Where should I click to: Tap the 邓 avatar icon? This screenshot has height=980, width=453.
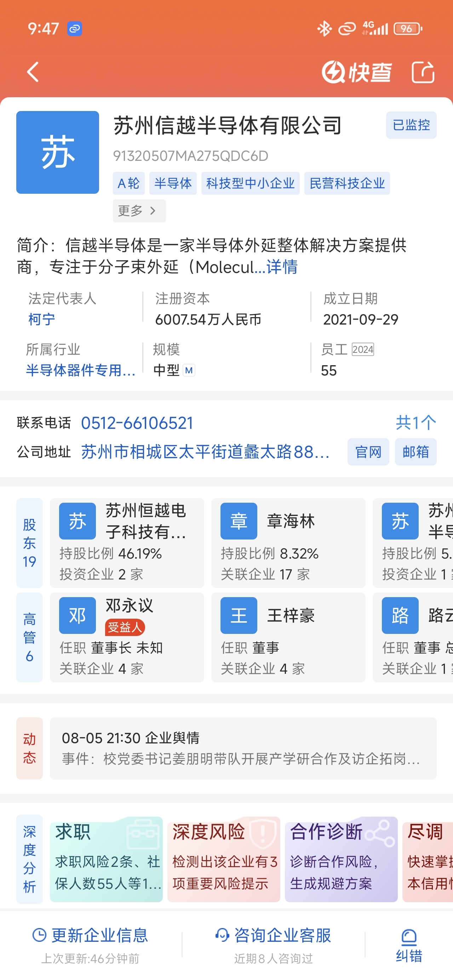pos(78,615)
